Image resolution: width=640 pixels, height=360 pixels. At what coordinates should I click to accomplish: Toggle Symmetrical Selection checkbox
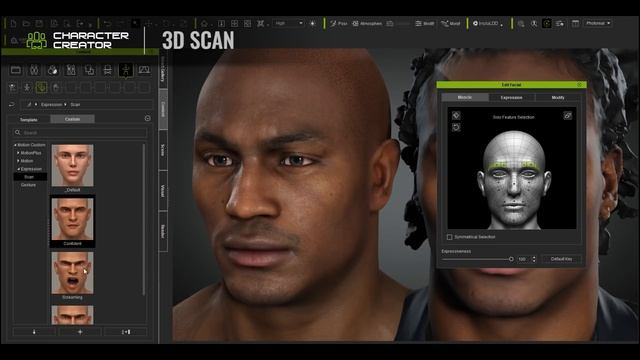coord(449,237)
